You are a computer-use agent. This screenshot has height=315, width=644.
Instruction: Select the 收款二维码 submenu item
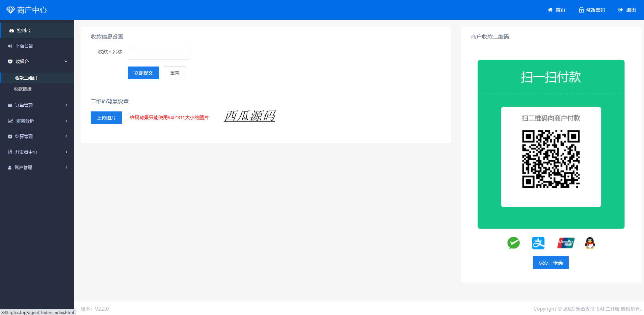(37, 78)
